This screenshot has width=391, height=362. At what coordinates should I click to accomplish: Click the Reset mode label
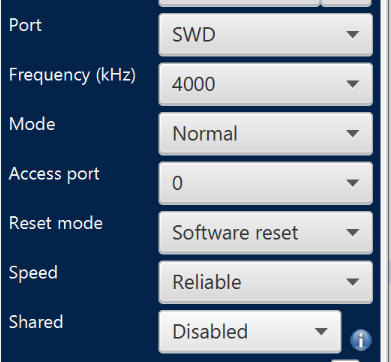pyautogui.click(x=56, y=223)
